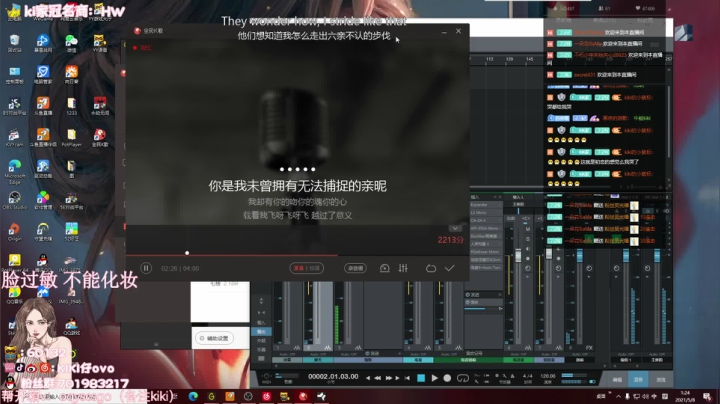Return to zero in the DAW transport

(x=407, y=378)
